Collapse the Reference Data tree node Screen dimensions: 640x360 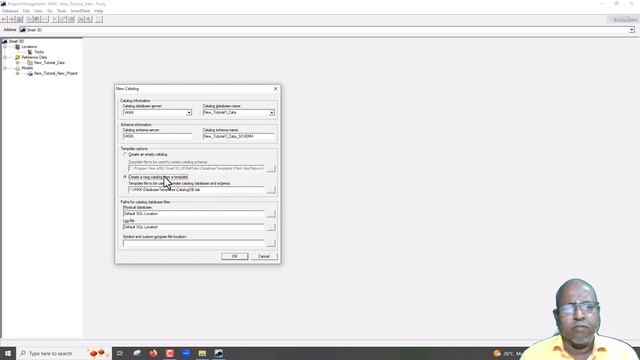(5, 57)
